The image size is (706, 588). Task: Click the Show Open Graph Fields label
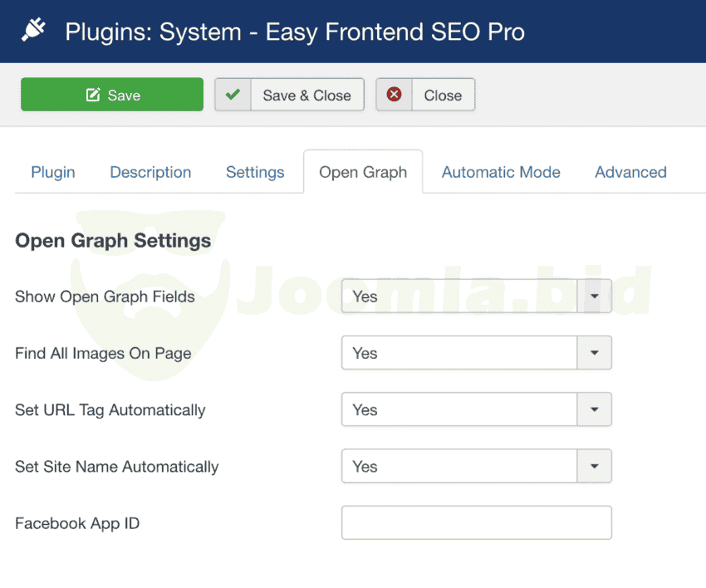(x=105, y=296)
